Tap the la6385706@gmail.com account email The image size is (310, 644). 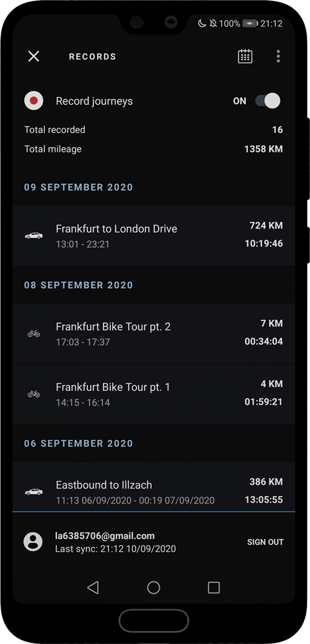[x=105, y=536]
